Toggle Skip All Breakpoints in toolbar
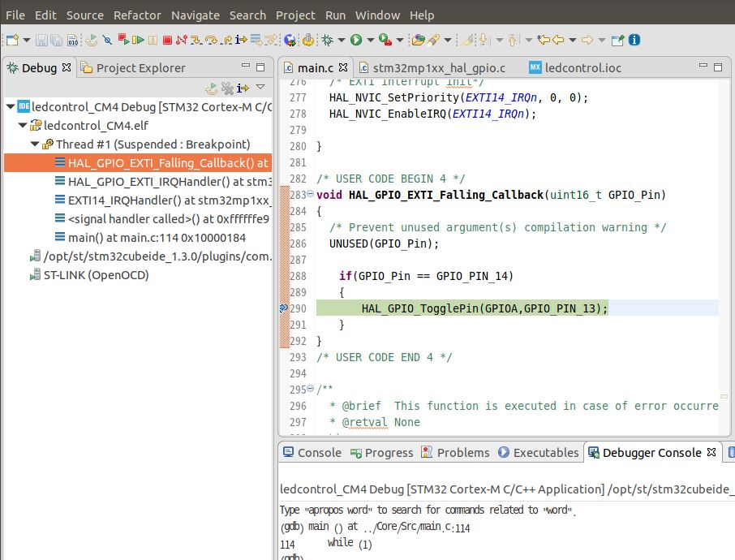Image resolution: width=735 pixels, height=560 pixels. [107, 40]
